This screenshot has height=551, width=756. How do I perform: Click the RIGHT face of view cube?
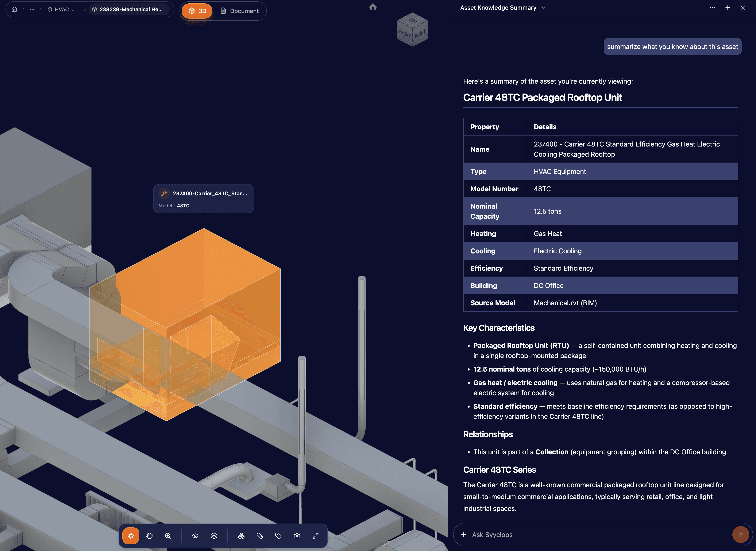[x=420, y=33]
